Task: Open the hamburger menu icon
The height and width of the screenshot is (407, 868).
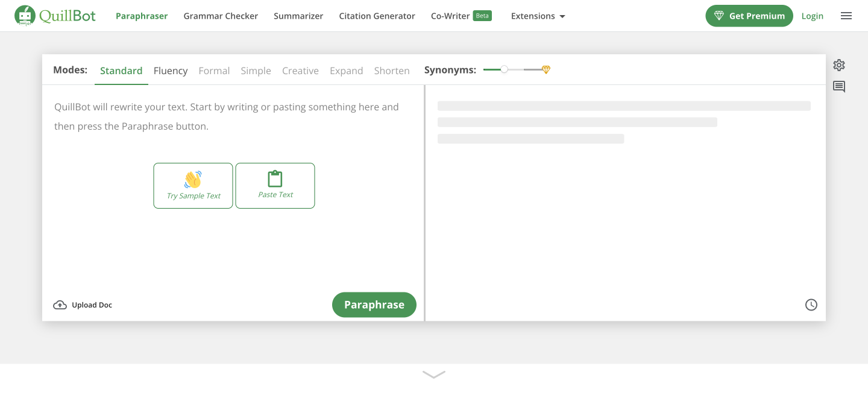Action: [x=846, y=16]
